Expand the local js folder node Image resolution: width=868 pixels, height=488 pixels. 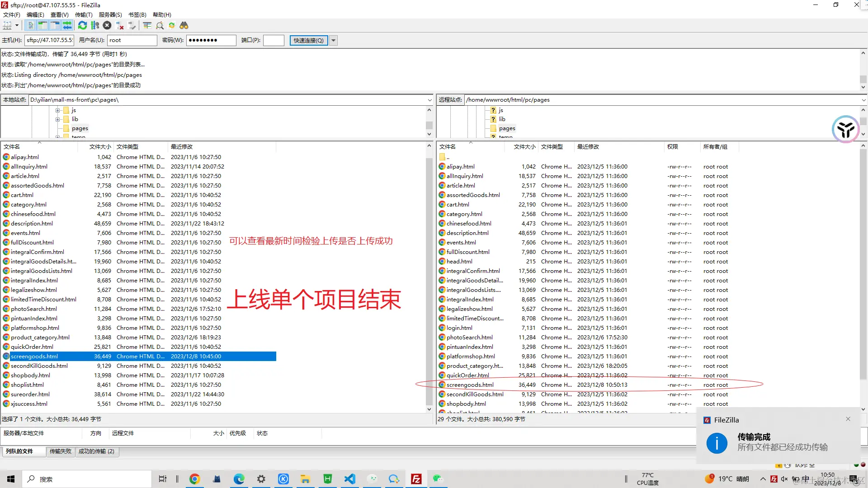coord(57,110)
